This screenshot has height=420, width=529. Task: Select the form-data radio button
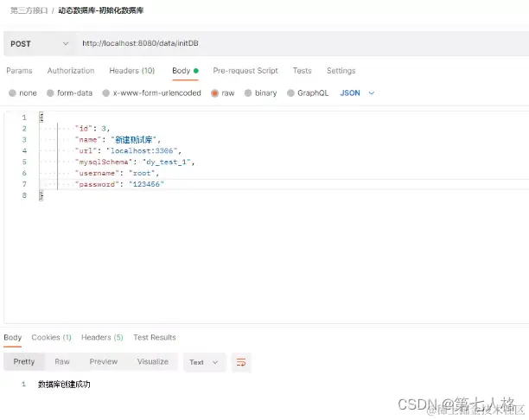(x=50, y=93)
